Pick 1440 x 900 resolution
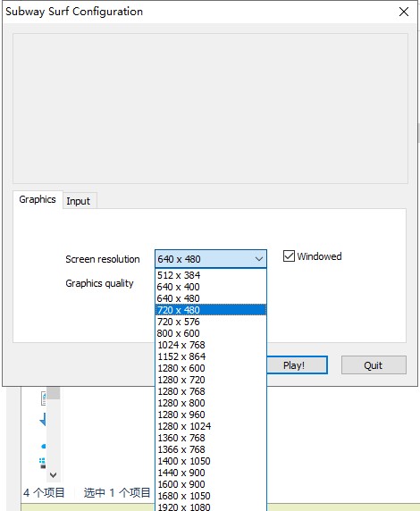This screenshot has height=511, width=420. [211, 473]
